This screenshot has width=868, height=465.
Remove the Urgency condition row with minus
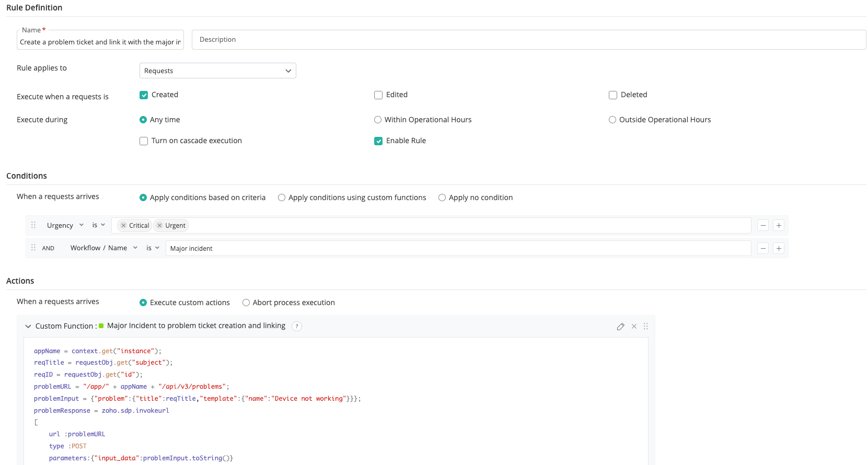click(x=763, y=226)
